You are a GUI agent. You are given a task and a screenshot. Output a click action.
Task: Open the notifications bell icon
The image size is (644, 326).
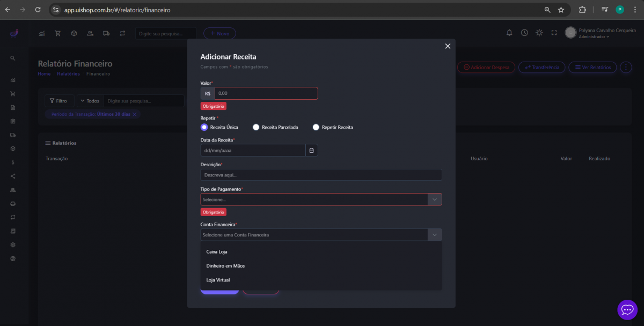pyautogui.click(x=509, y=33)
